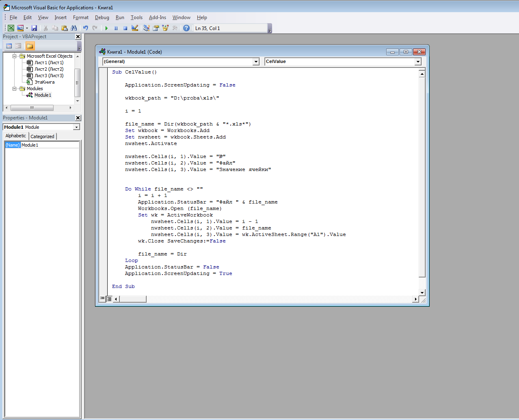Click the Cut scissors icon
Viewport: 519px width, 420px height.
(45, 28)
